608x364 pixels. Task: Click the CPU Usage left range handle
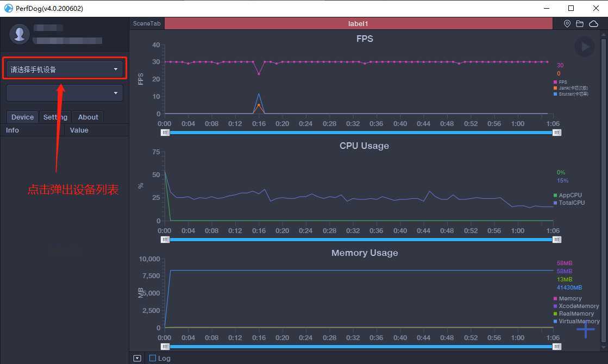point(165,240)
